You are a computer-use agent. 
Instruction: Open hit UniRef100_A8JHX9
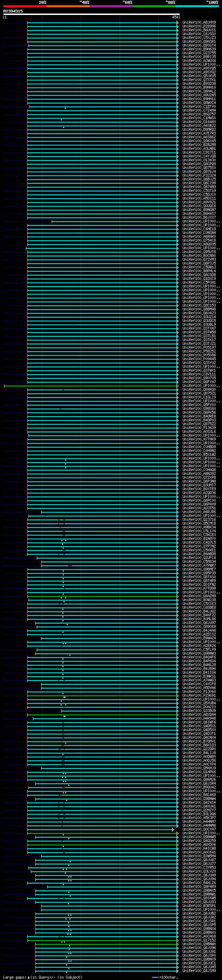(199, 23)
